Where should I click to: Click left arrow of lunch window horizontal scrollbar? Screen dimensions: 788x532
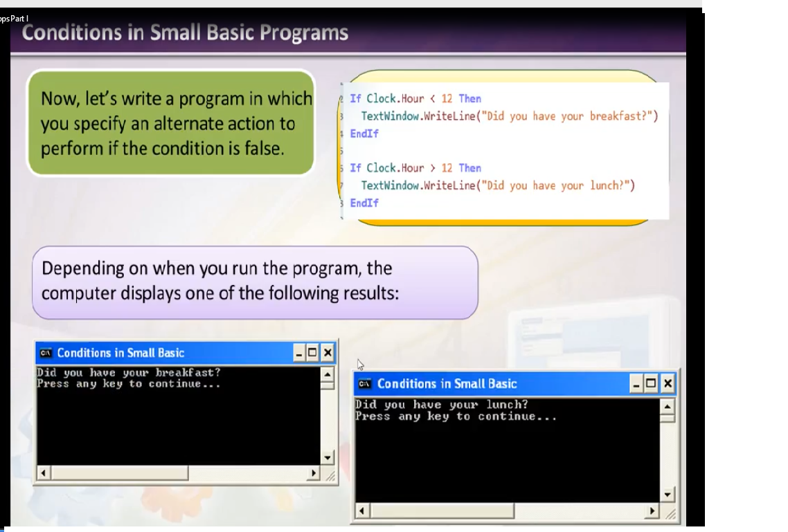pyautogui.click(x=362, y=511)
